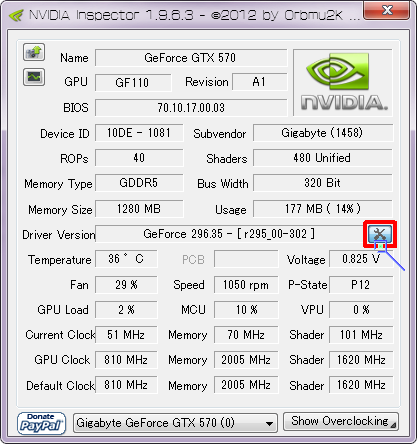Click the Driver Version text field
Screen dimensions: 417x444
[x=229, y=234]
